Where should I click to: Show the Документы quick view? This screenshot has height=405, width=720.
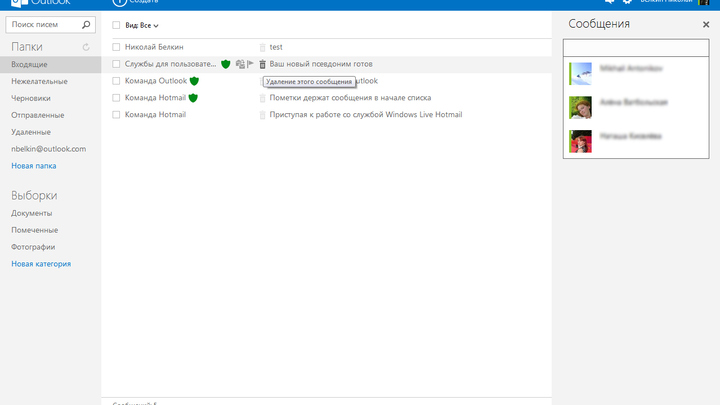(32, 213)
